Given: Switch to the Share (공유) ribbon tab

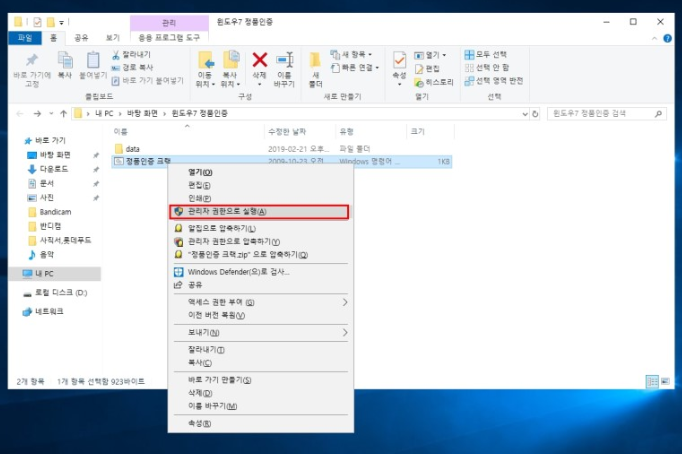Looking at the screenshot, I should coord(81,38).
